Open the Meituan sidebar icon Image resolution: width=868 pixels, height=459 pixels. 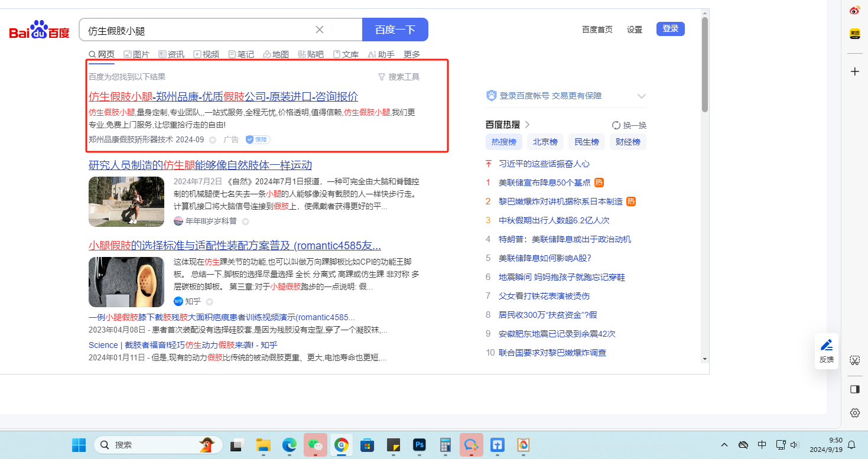[x=854, y=34]
